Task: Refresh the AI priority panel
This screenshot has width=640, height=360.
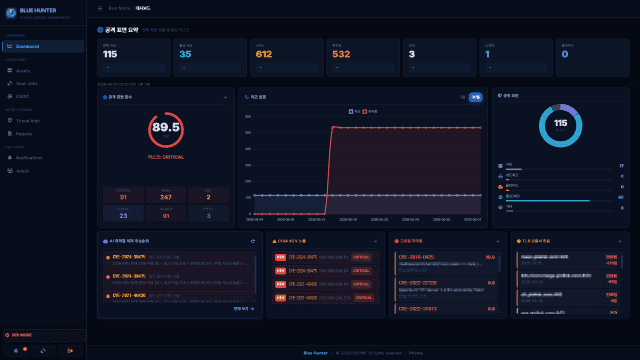Action: coord(253,241)
